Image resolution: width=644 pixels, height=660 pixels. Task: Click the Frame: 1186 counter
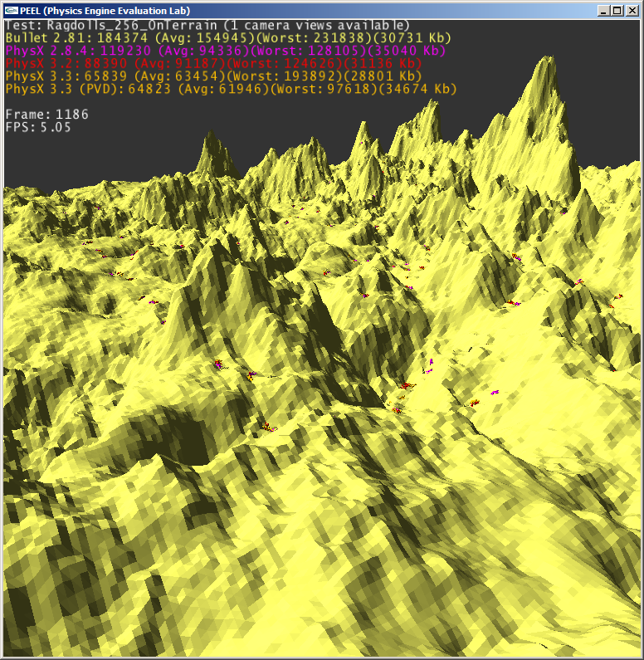click(47, 115)
